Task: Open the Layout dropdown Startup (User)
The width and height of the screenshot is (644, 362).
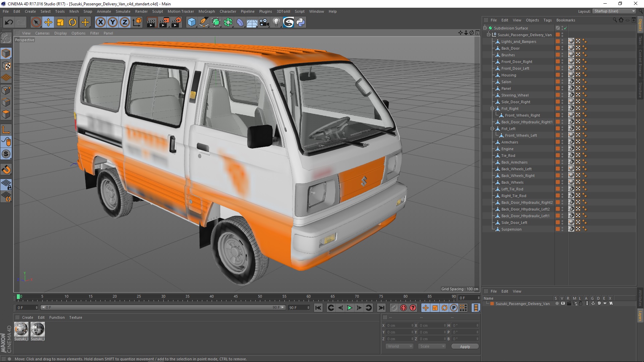Action: (614, 11)
